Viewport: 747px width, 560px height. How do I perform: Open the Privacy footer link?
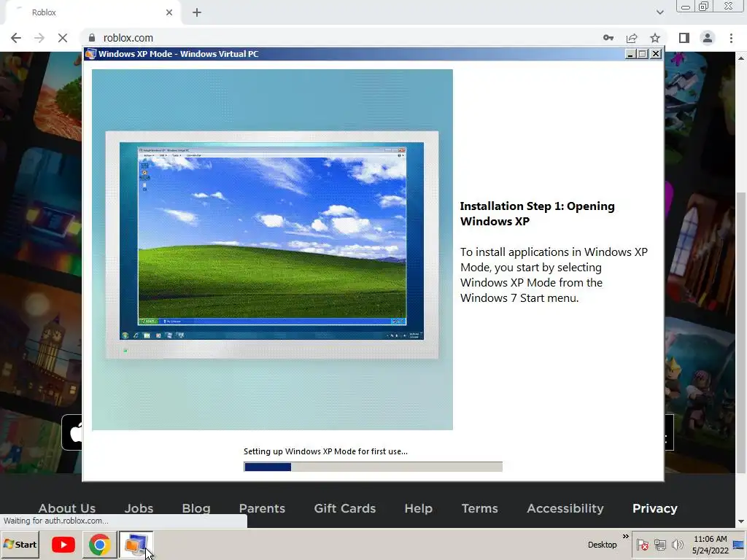(654, 508)
